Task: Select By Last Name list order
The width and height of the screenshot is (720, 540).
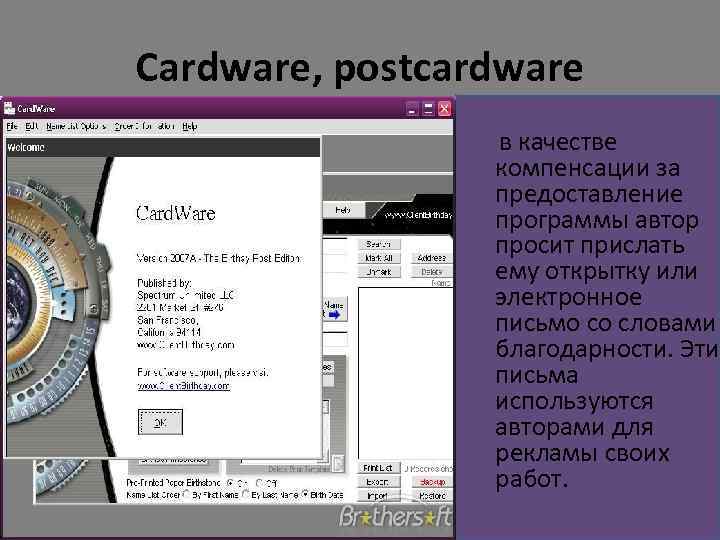Action: 246,495
